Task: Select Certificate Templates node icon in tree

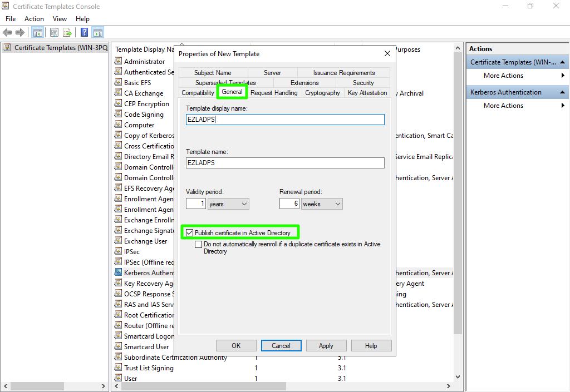Action: 8,48
